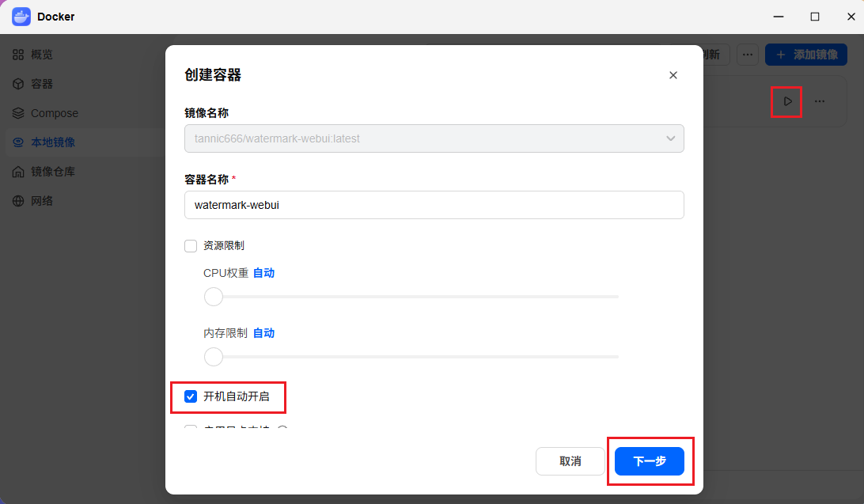Click the 网络 globe icon
The height and width of the screenshot is (504, 864).
18,200
